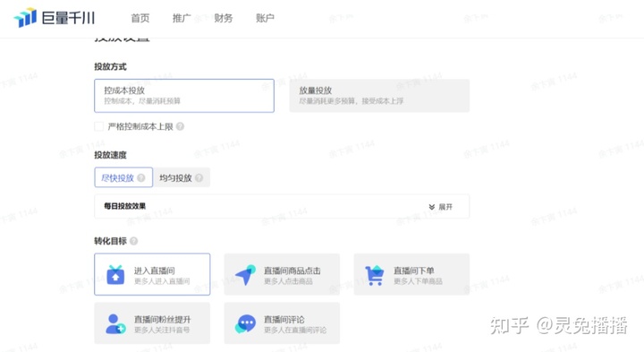Select 控成本投放 delivery method

(184, 96)
